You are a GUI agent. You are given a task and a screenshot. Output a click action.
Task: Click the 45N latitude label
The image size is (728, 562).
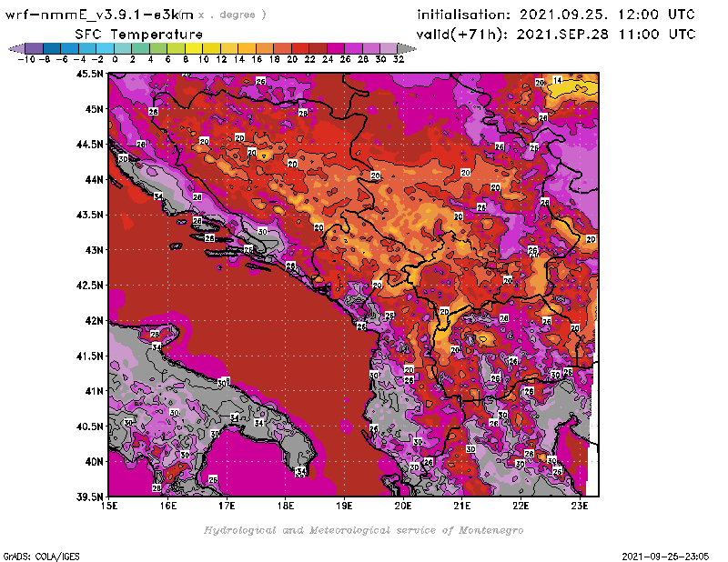pyautogui.click(x=95, y=109)
